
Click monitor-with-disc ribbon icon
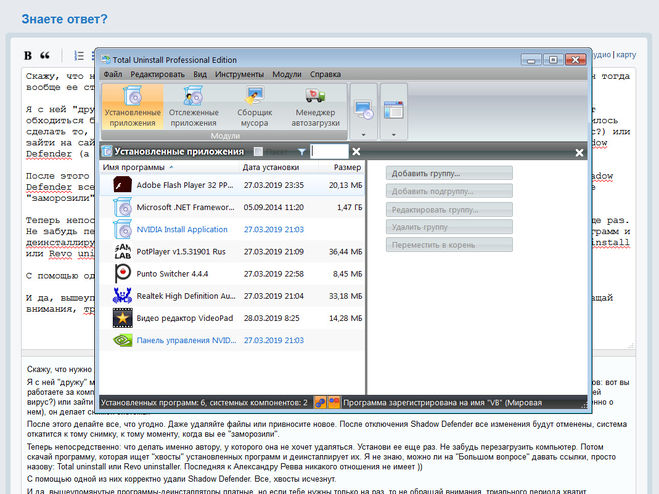364,109
